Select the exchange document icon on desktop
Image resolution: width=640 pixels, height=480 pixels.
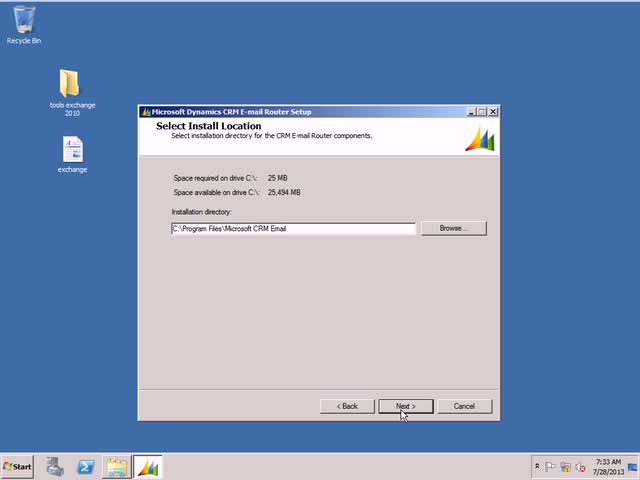pos(72,155)
